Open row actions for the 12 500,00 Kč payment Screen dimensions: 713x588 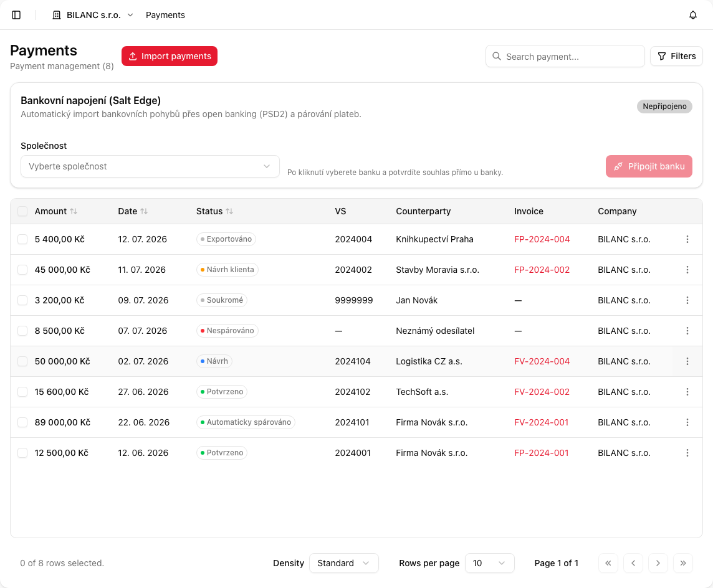point(687,453)
